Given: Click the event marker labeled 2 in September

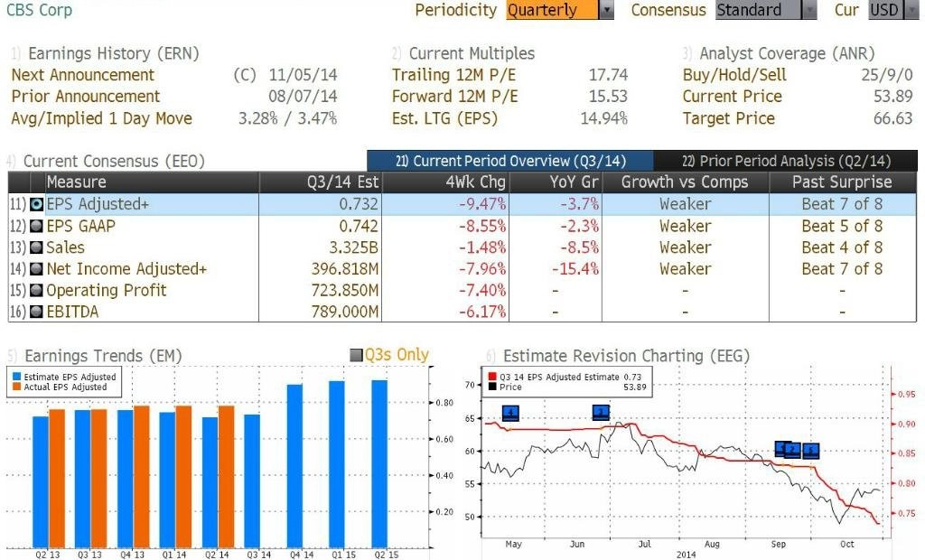Looking at the screenshot, I should (792, 451).
